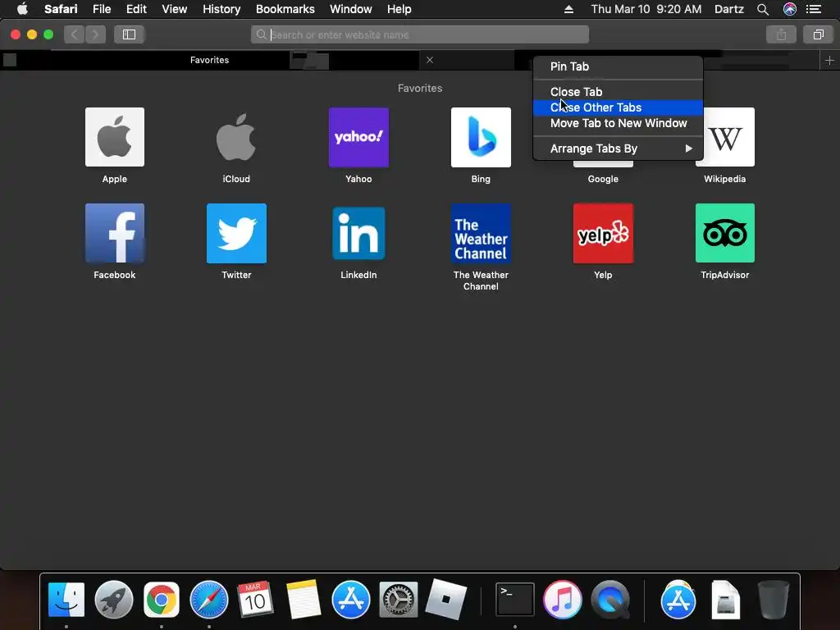
Task: Click the Share toolbar button
Action: click(x=782, y=34)
